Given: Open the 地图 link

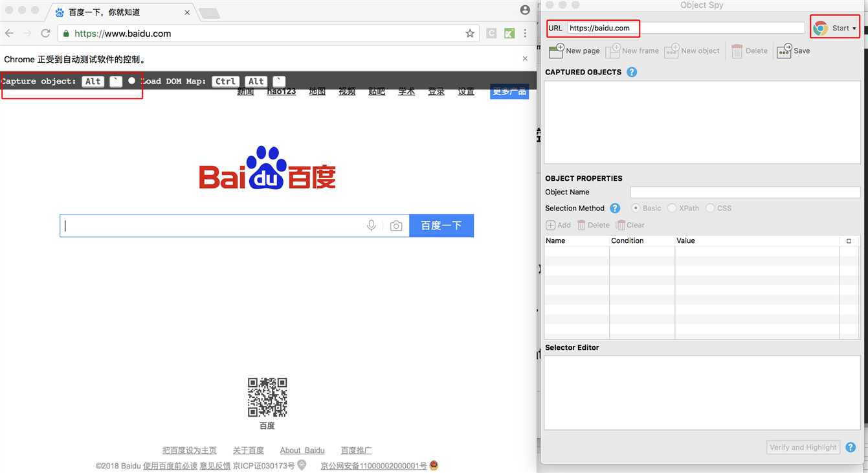Looking at the screenshot, I should pos(317,91).
